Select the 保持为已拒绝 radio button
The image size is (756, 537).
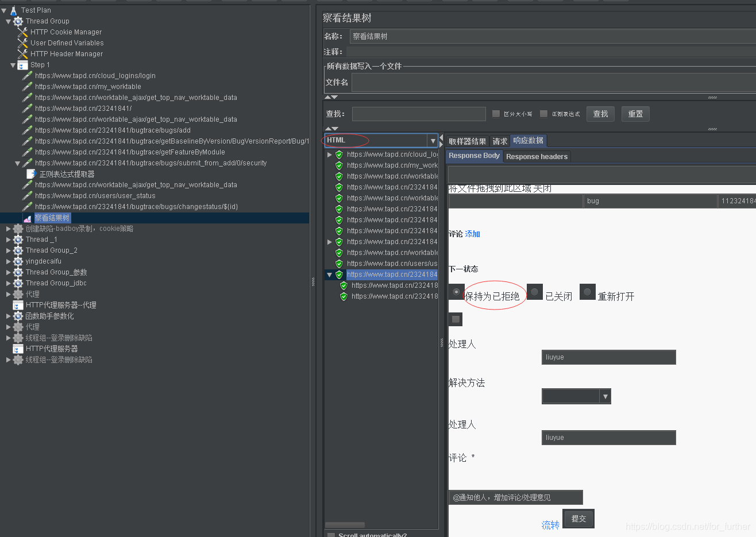(456, 292)
